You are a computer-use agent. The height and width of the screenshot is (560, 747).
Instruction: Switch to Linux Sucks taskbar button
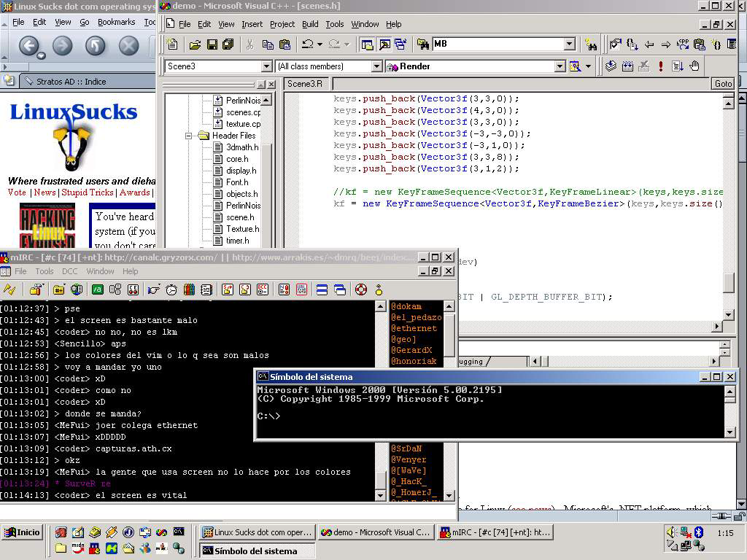point(258,532)
